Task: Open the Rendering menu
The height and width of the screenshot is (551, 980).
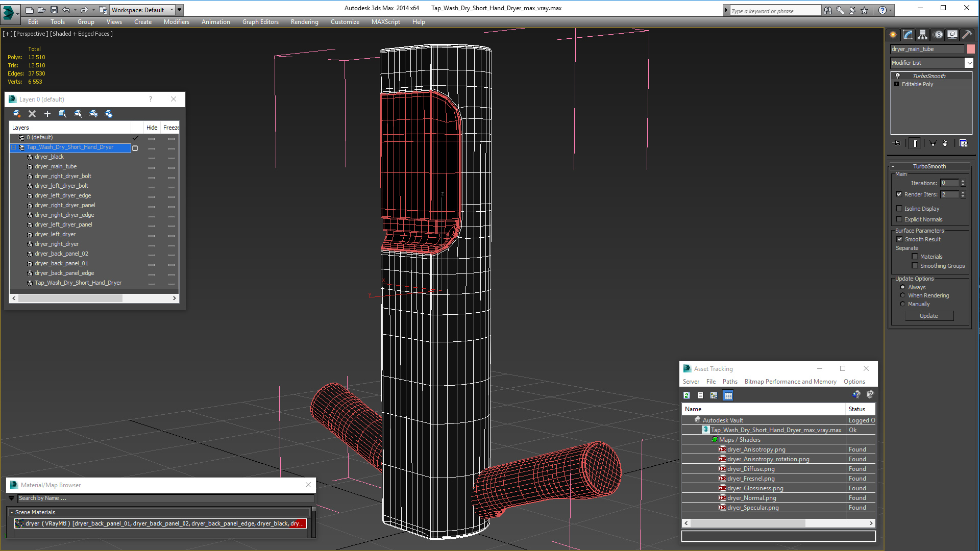Action: 304,22
